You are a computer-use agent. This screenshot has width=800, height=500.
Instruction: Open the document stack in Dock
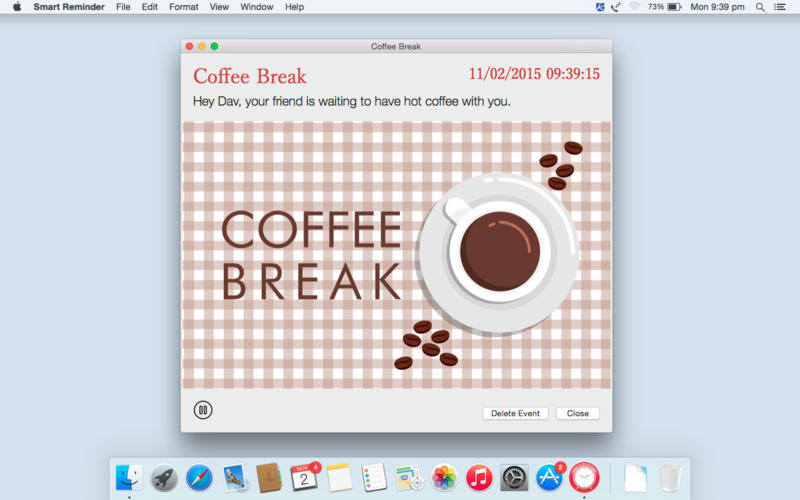coord(635,478)
